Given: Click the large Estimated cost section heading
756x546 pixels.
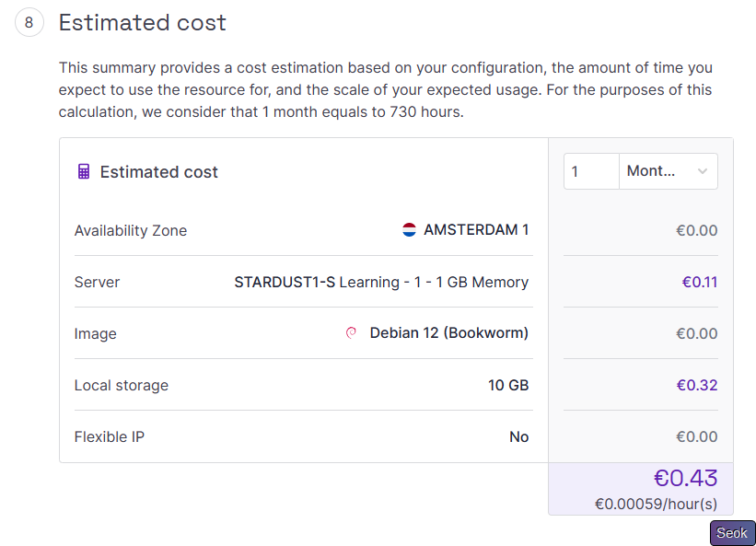Looking at the screenshot, I should point(143,23).
